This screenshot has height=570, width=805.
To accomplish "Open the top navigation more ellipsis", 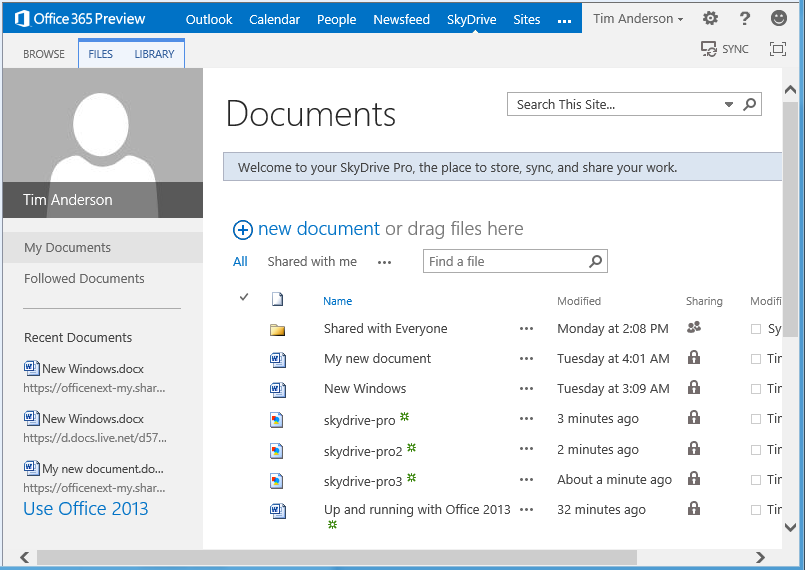I will (564, 21).
